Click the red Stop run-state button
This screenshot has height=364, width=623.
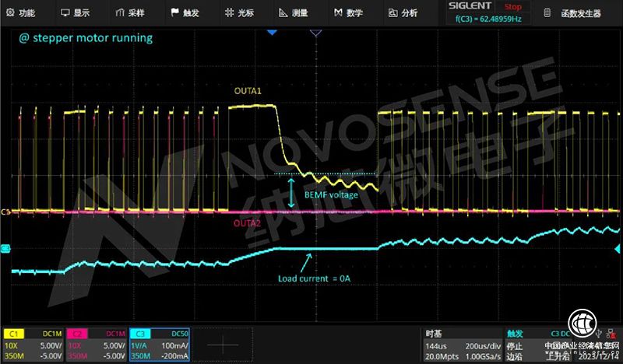point(513,6)
